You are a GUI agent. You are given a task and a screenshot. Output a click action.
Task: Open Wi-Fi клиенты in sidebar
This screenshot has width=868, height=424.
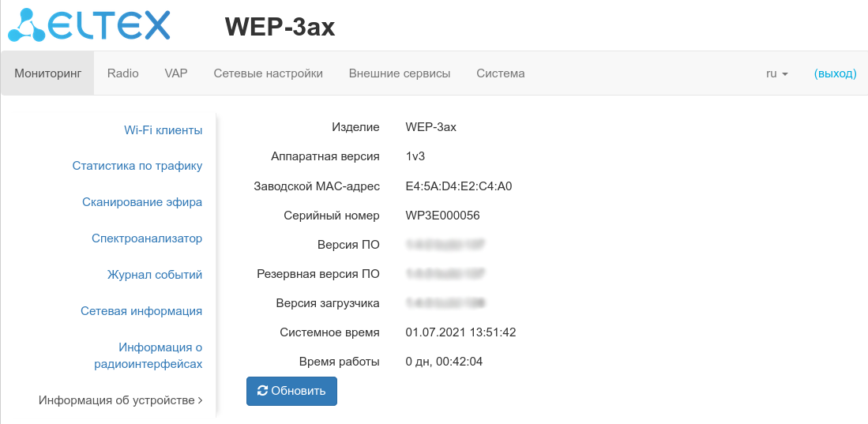point(163,130)
